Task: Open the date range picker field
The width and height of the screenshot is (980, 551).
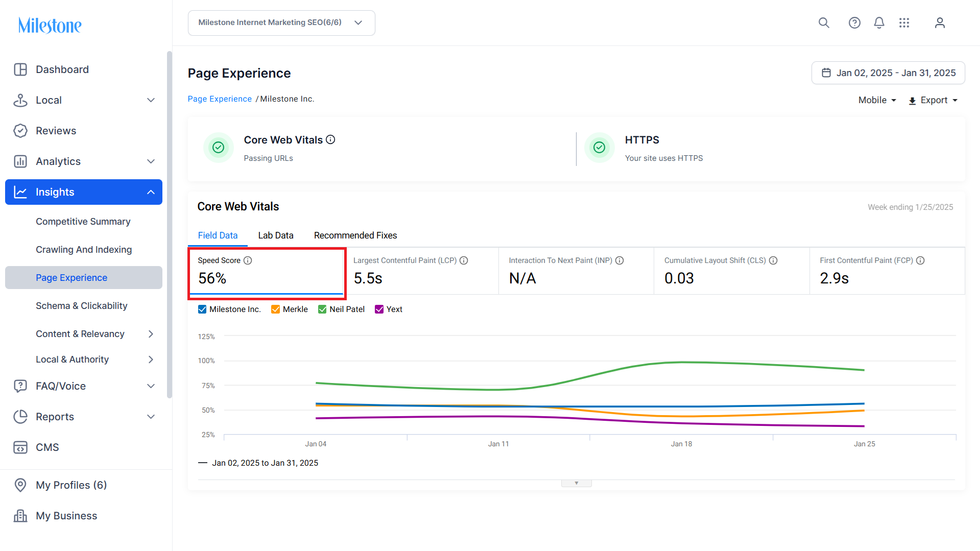Action: click(x=888, y=73)
